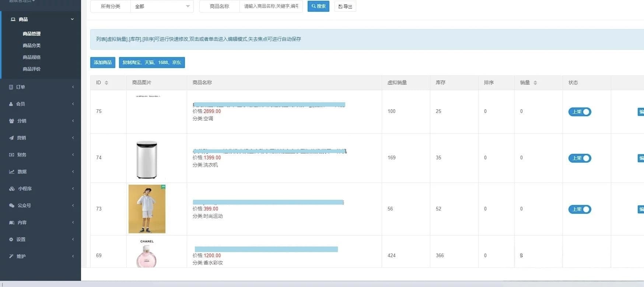644x287 pixels.
Task: Click the price 2899.00 text
Action: tap(212, 111)
